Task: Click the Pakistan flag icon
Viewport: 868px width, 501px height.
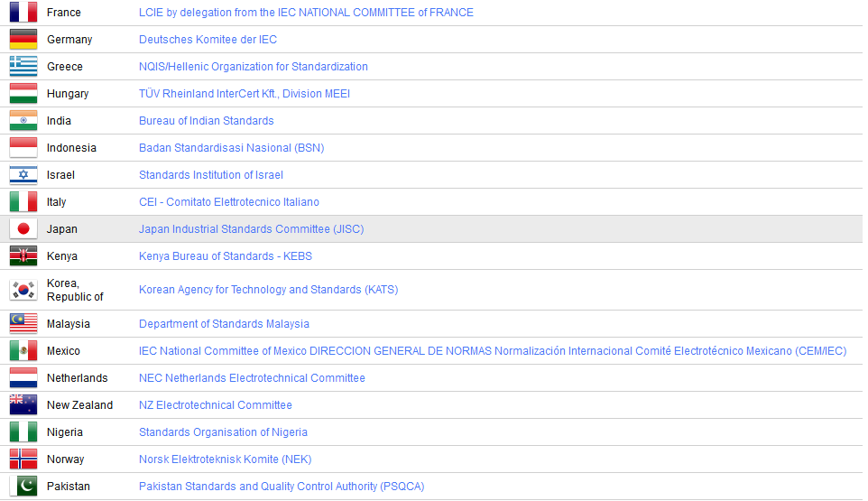Action: (x=23, y=487)
